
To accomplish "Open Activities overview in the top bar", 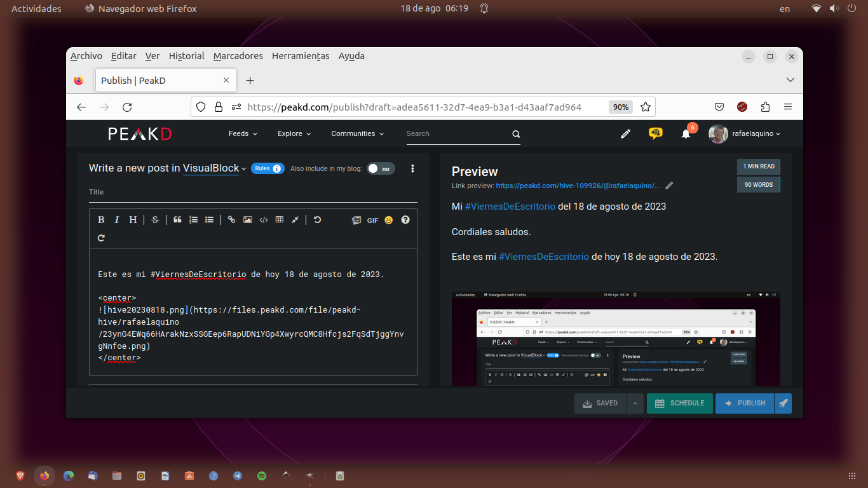I will click(x=36, y=9).
